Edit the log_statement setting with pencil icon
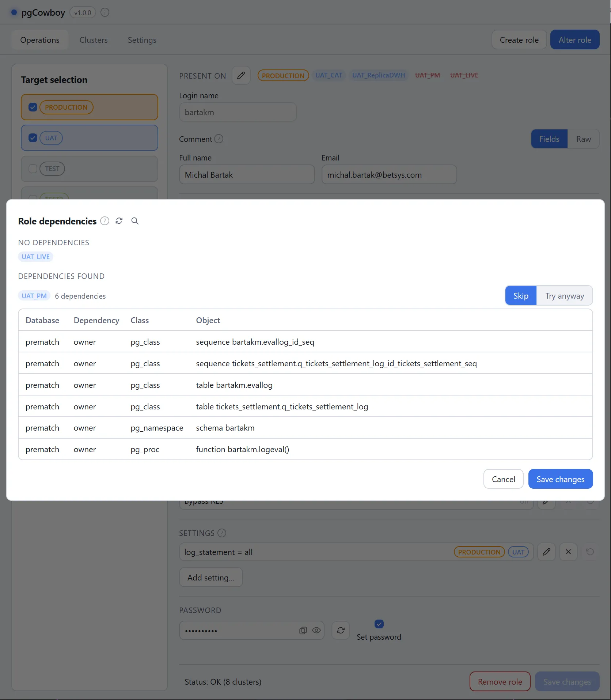 546,552
